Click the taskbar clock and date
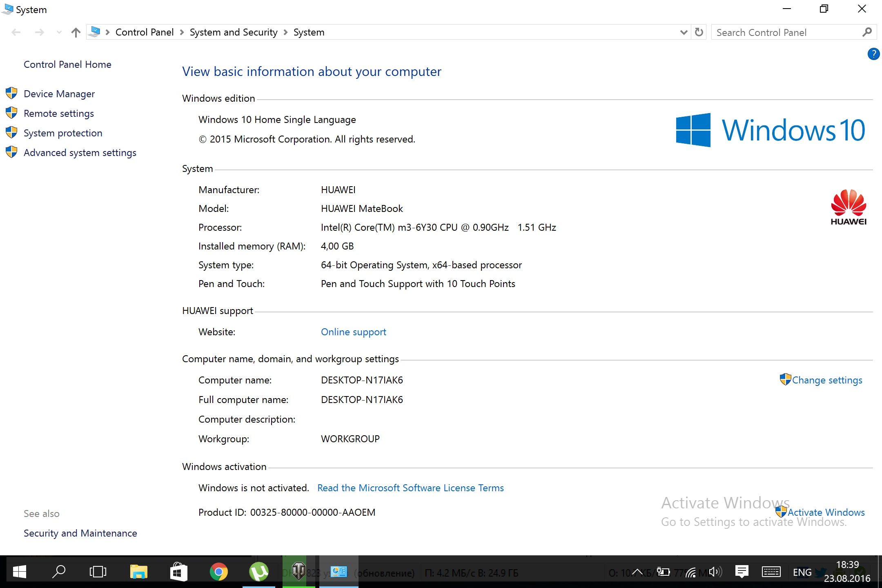This screenshot has height=588, width=882. tap(847, 572)
